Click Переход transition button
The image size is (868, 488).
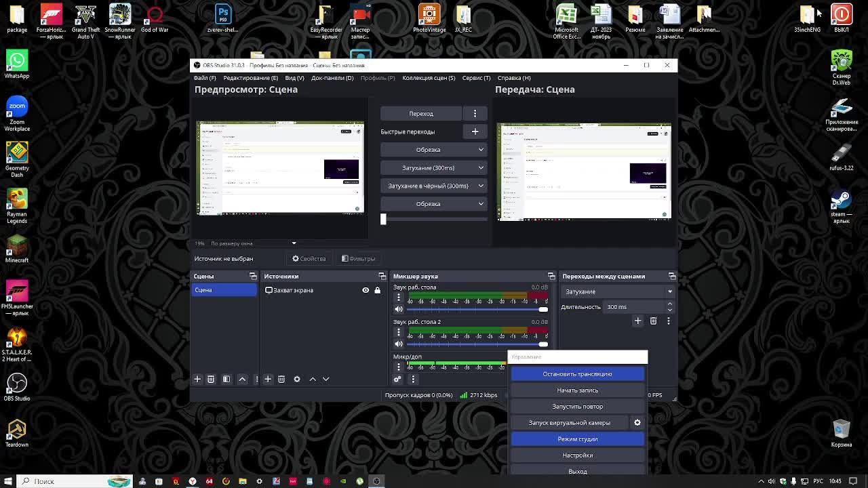point(421,113)
